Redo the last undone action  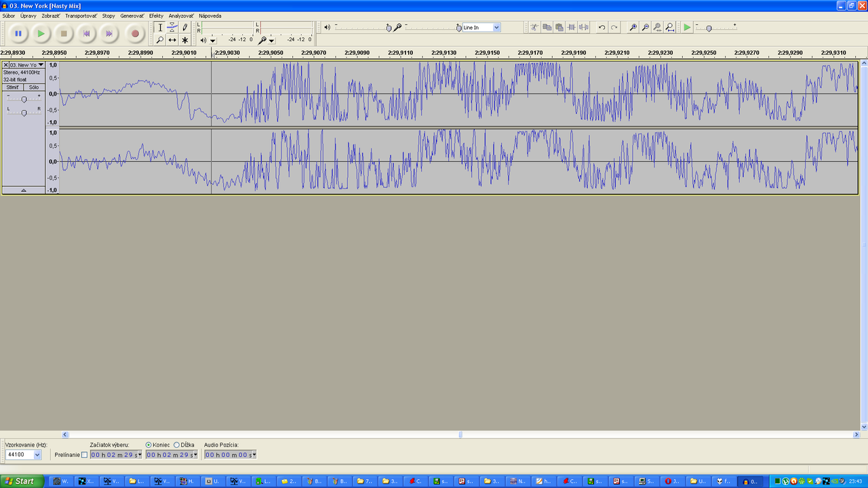pyautogui.click(x=614, y=27)
